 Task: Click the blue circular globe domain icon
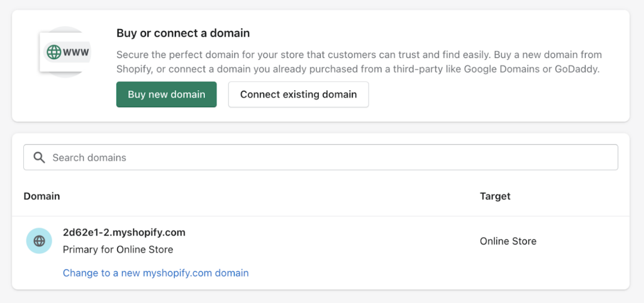39,241
